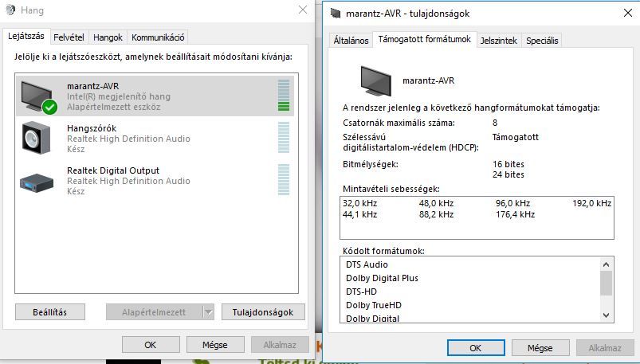Screen dimensions: 640x364
Task: Confirm marantz-AVR properties with OK
Action: tap(476, 348)
